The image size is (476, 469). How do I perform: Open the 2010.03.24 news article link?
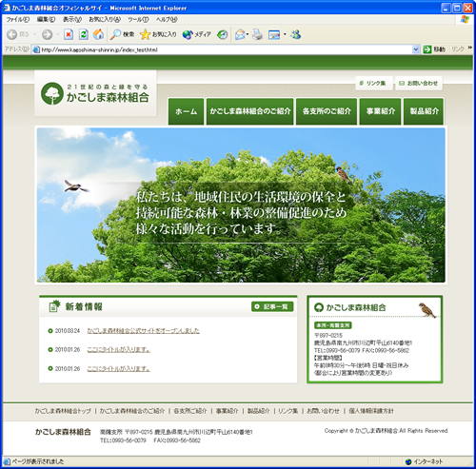click(x=143, y=331)
